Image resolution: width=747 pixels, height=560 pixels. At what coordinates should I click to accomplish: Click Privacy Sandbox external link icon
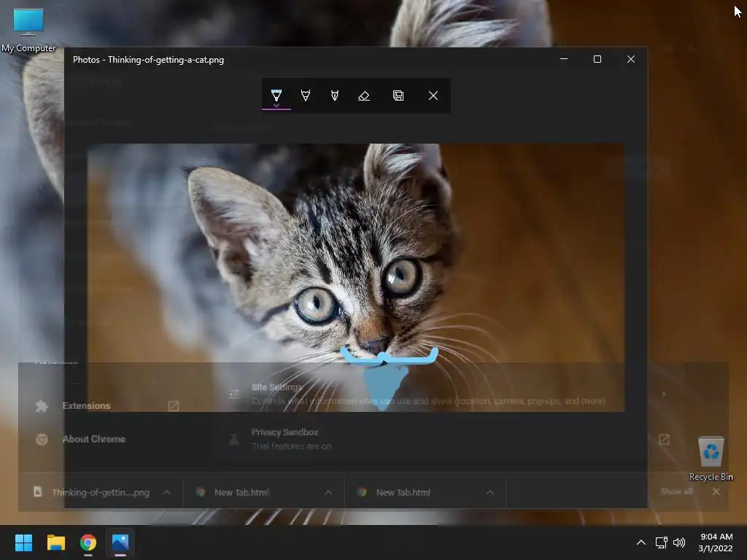664,439
